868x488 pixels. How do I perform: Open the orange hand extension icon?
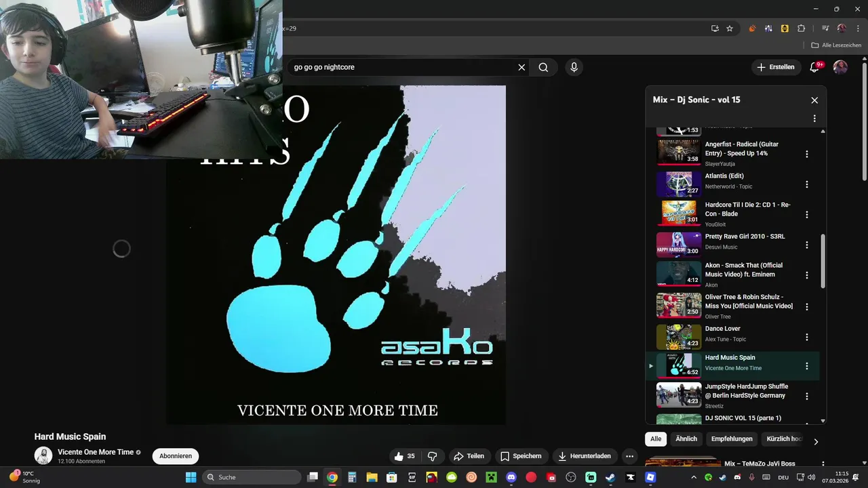pos(752,28)
